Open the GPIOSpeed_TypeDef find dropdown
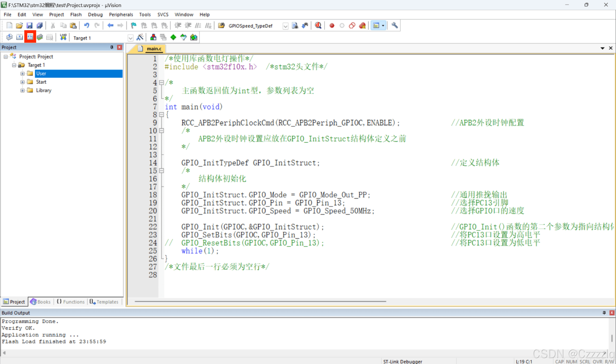Image resolution: width=616 pixels, height=364 pixels. point(285,26)
